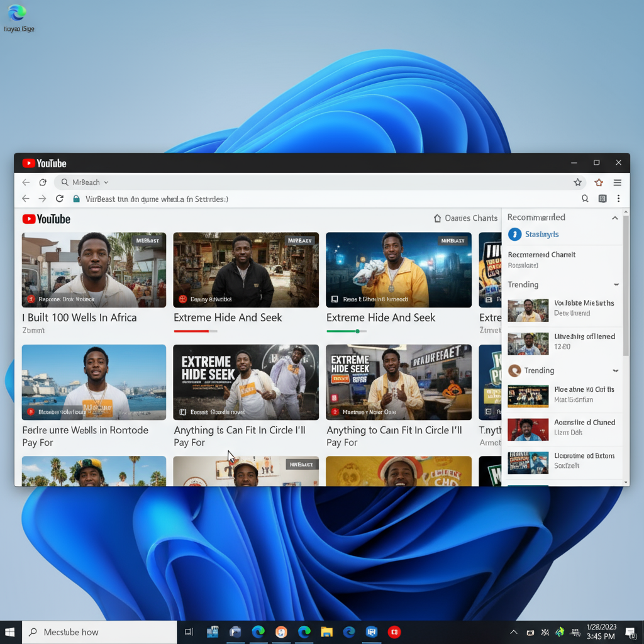Expand the Trending section with the avatar
644x644 pixels.
[616, 370]
